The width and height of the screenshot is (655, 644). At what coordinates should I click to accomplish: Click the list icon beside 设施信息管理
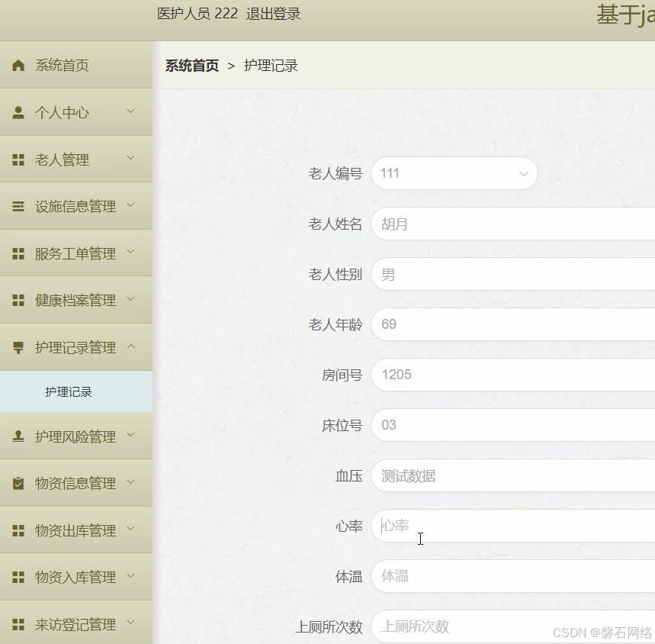(17, 206)
